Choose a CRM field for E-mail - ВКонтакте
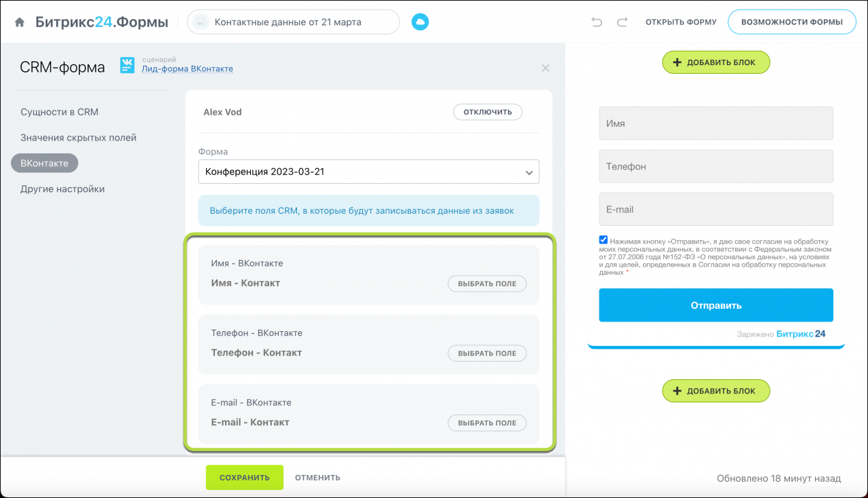 pos(487,423)
